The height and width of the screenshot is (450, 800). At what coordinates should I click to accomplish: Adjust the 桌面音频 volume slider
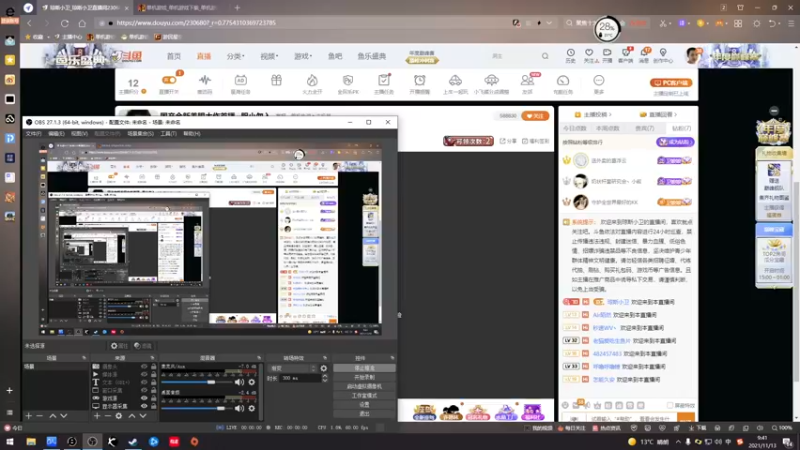(x=195, y=408)
